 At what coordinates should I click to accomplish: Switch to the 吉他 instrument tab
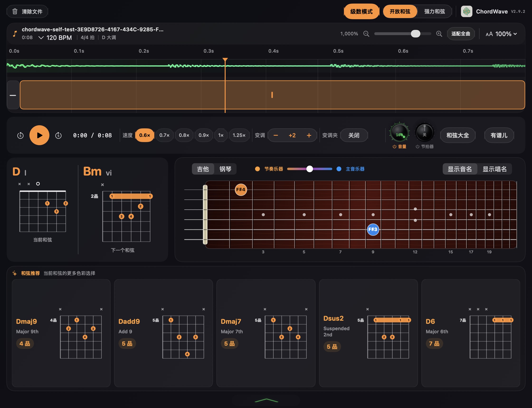coord(203,169)
